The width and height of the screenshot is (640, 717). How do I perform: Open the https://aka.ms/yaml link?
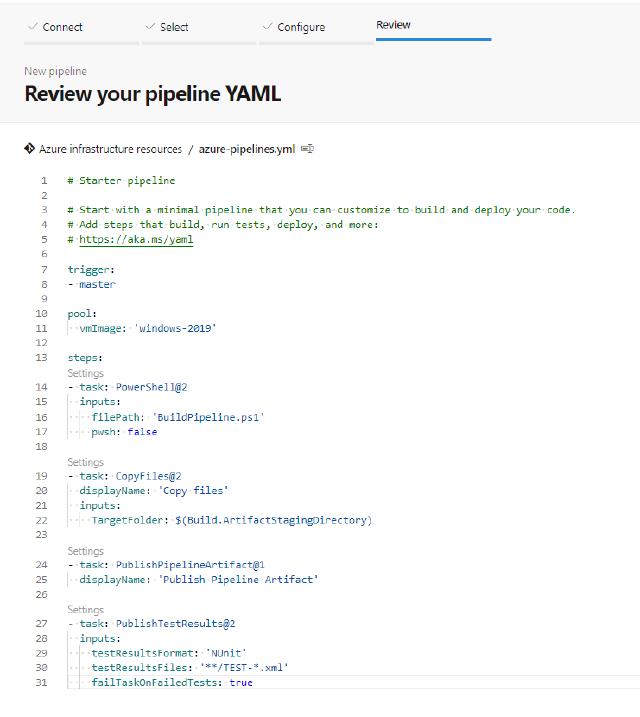tap(136, 240)
